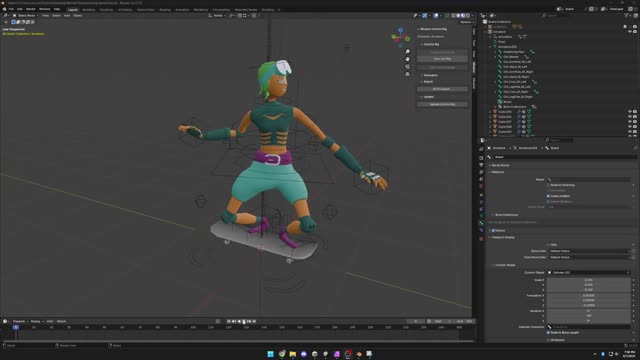The image size is (640, 360).
Task: Click the viewport zoom magnifier gizmo icon
Action: point(407,51)
